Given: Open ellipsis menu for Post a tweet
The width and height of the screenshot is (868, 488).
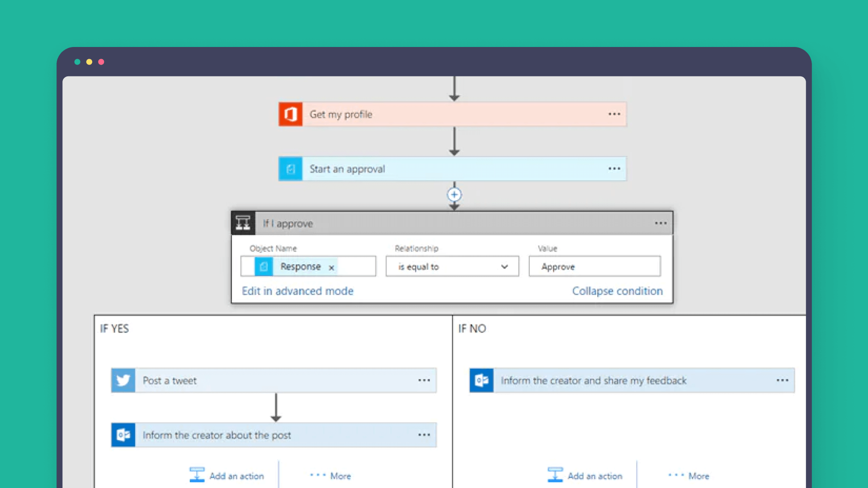Looking at the screenshot, I should [x=424, y=380].
